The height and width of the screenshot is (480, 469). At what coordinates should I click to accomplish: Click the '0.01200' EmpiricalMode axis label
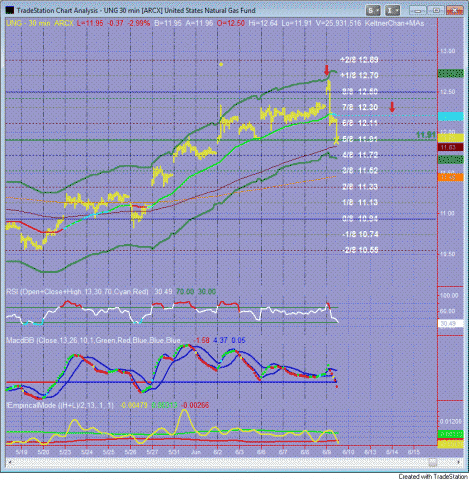451,421
